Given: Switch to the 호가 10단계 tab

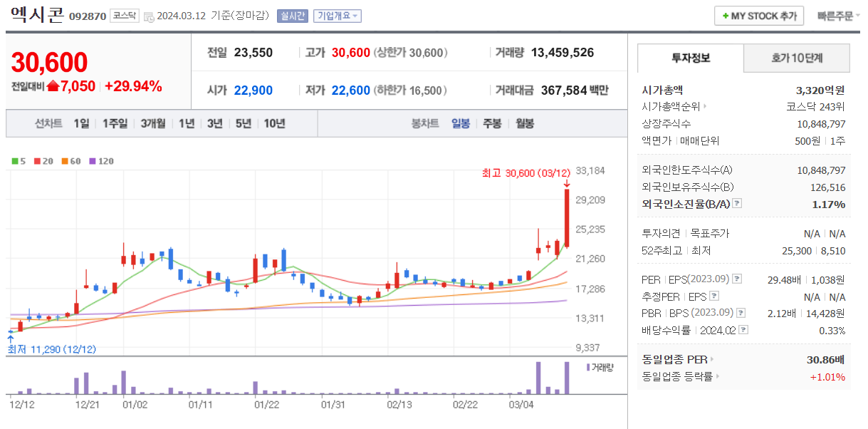Looking at the screenshot, I should point(796,58).
